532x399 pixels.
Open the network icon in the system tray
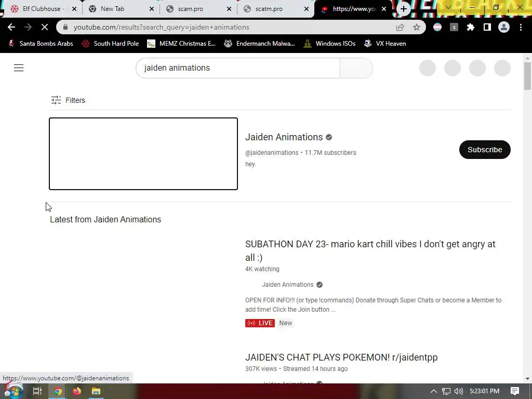(x=446, y=391)
